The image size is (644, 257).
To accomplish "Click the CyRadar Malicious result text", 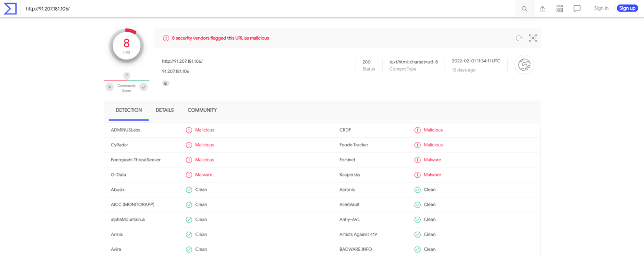I will [205, 145].
